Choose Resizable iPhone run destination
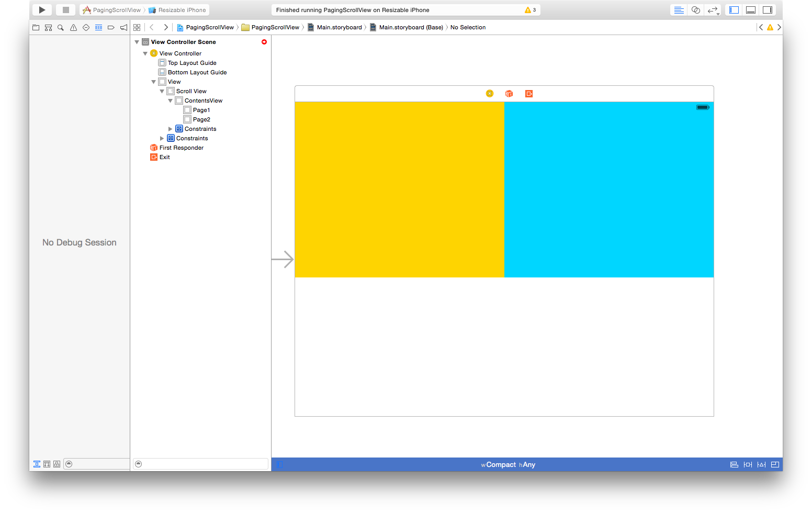The height and width of the screenshot is (513, 812). [177, 10]
